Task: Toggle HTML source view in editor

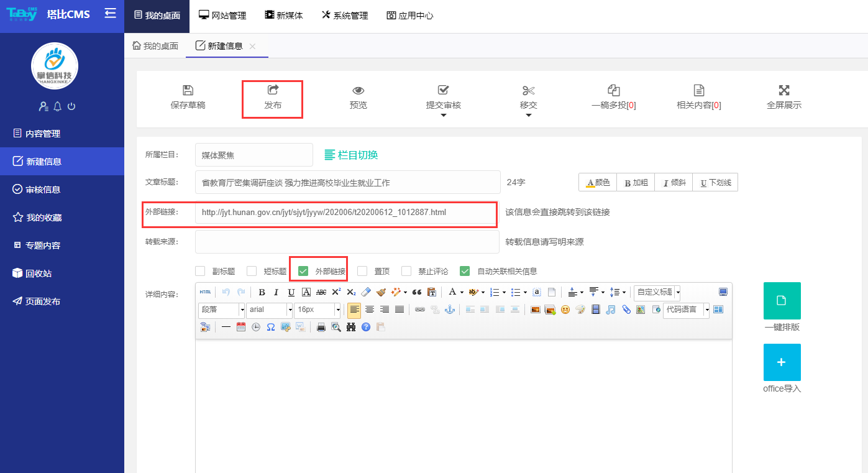Action: click(x=205, y=292)
